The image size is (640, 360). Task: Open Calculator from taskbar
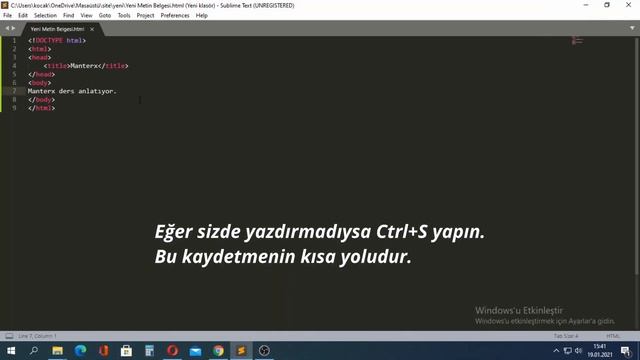149,351
